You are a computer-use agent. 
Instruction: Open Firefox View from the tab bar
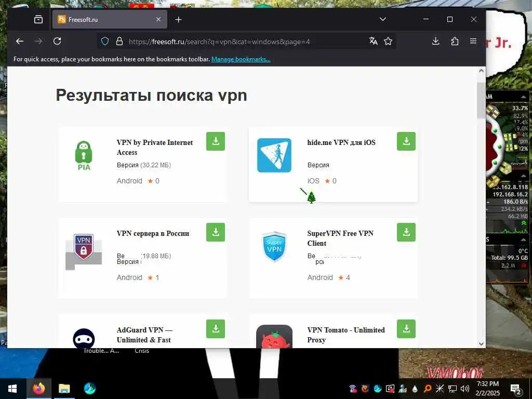click(x=38, y=19)
